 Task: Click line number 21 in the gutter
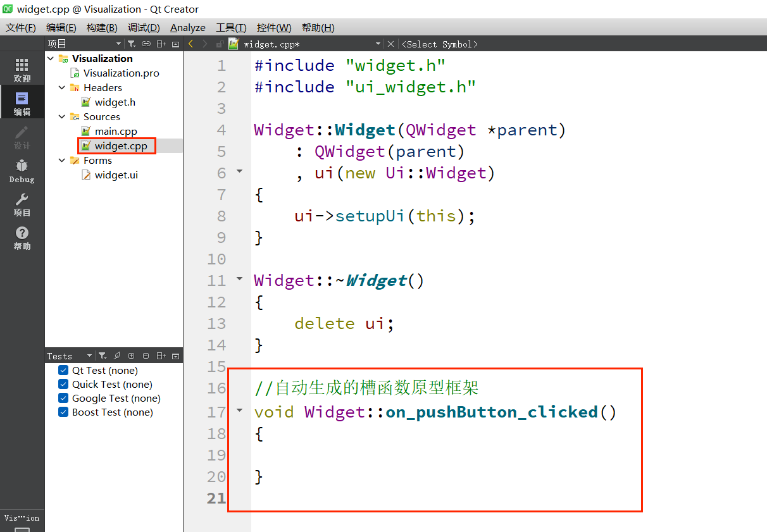pyautogui.click(x=216, y=498)
